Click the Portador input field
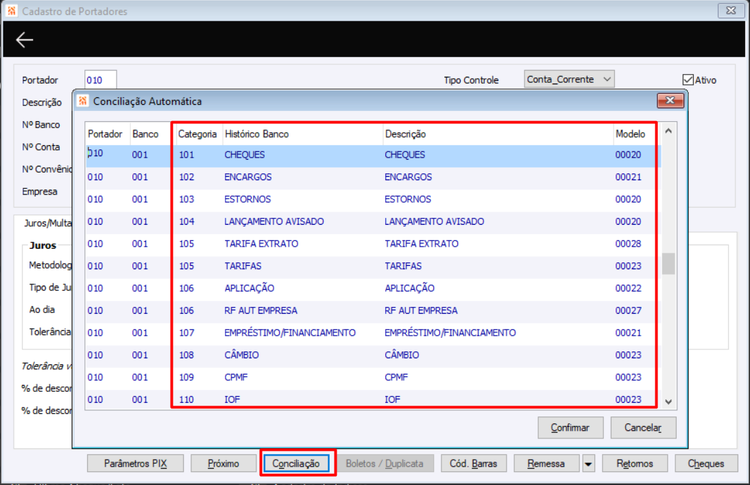The width and height of the screenshot is (750, 485). pyautogui.click(x=100, y=80)
